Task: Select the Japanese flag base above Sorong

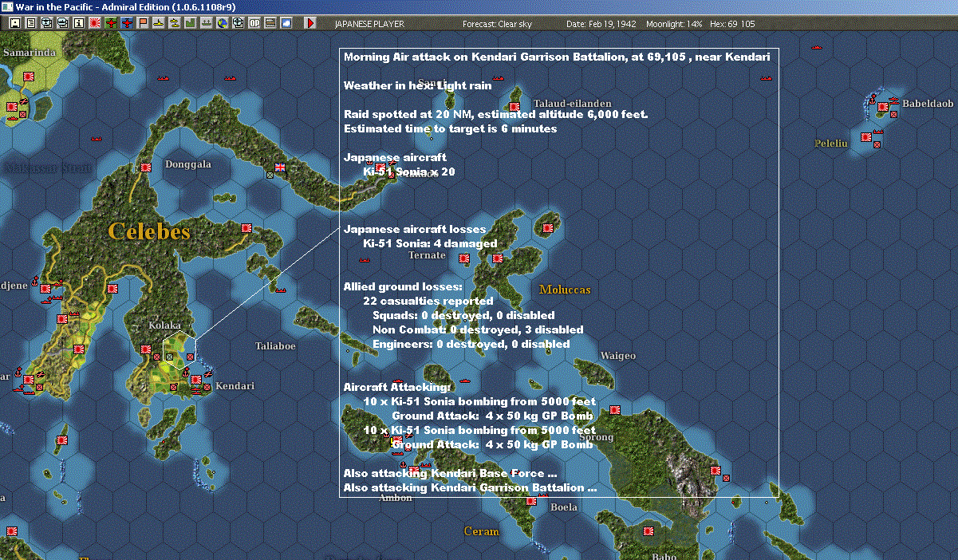Action: click(615, 410)
